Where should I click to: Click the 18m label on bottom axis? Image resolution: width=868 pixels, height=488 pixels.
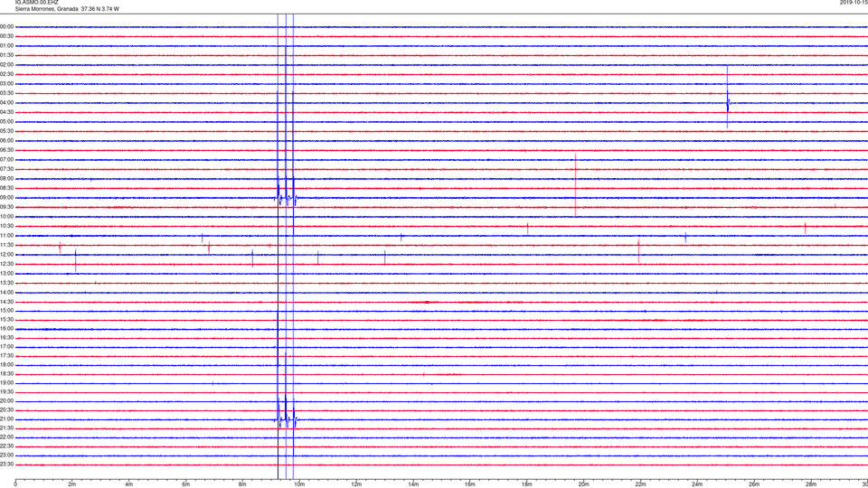point(527,484)
